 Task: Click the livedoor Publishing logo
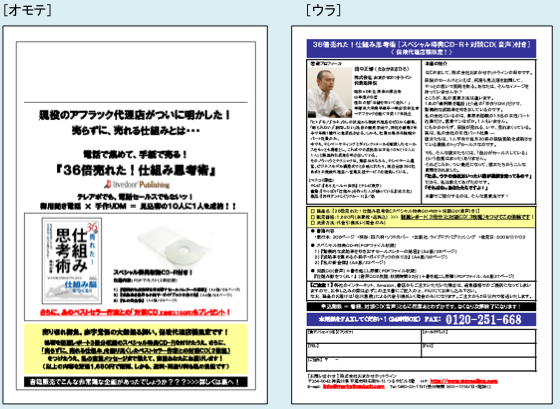pos(137,185)
